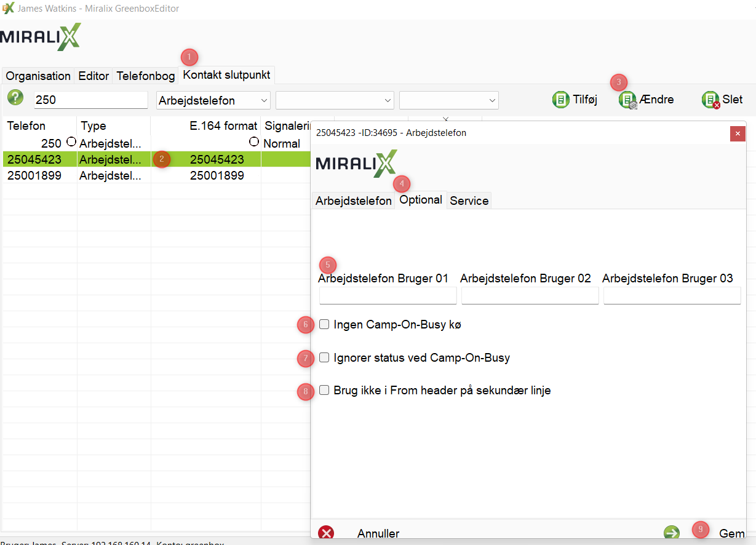Click the green help question mark icon
The width and height of the screenshot is (756, 545).
click(x=15, y=98)
